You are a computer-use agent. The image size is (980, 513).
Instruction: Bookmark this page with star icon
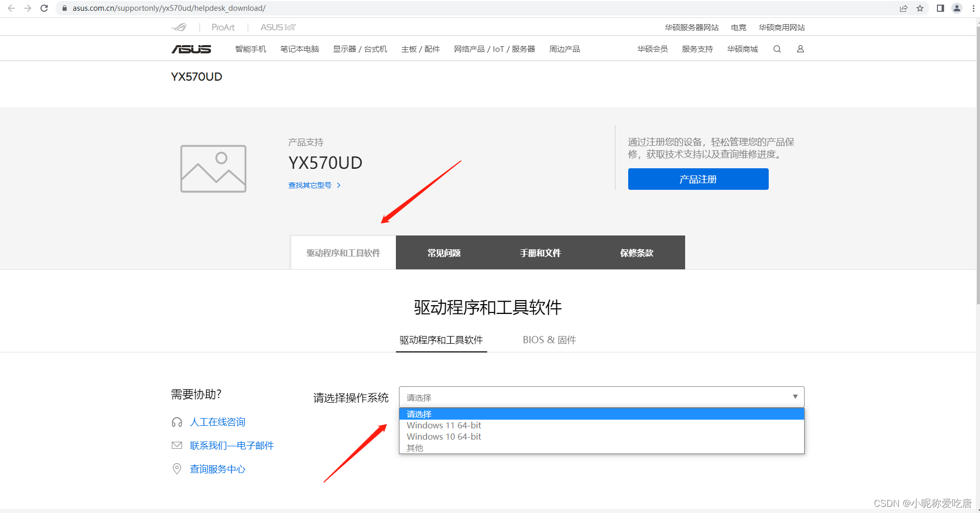click(920, 8)
